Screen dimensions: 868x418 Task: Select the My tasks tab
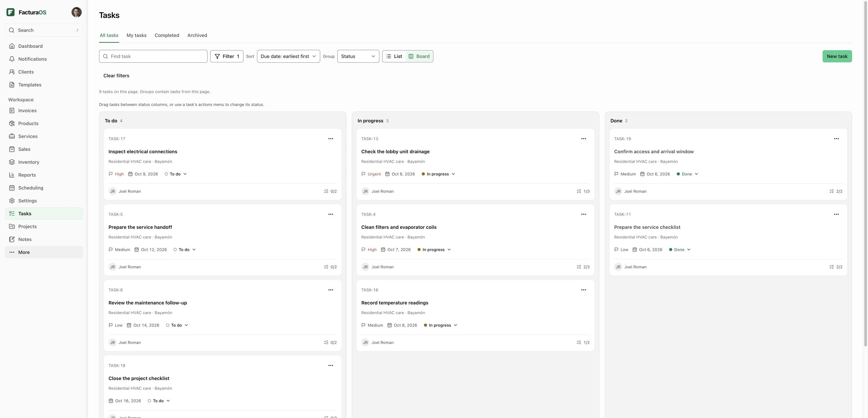pos(136,35)
